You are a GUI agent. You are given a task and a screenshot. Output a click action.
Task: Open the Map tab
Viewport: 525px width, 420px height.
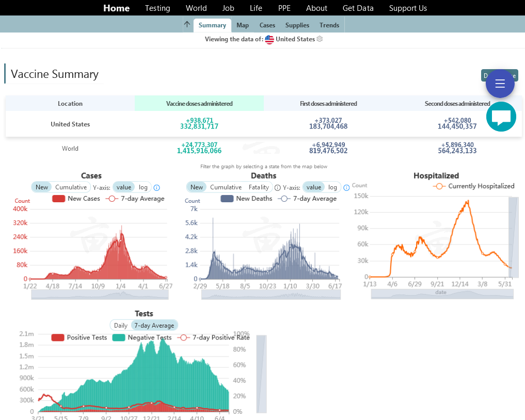(243, 25)
